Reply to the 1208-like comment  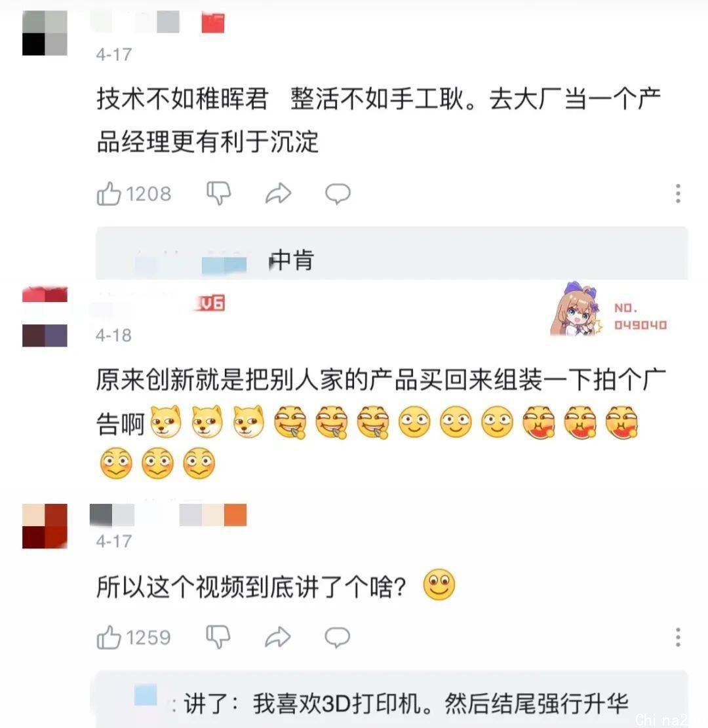[x=338, y=193]
